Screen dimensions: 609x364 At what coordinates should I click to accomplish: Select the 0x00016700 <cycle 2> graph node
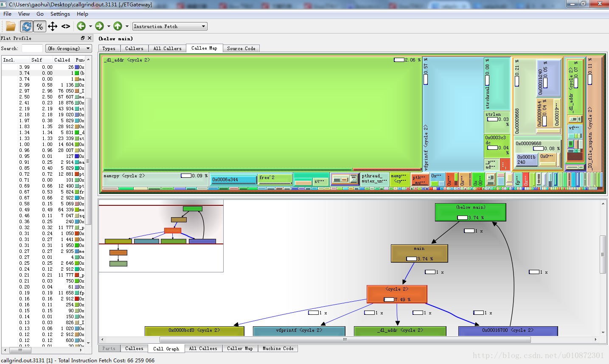point(508,330)
